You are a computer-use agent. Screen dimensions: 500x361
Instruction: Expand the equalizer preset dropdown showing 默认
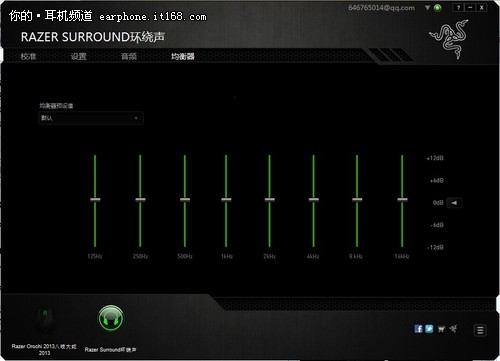(91, 118)
